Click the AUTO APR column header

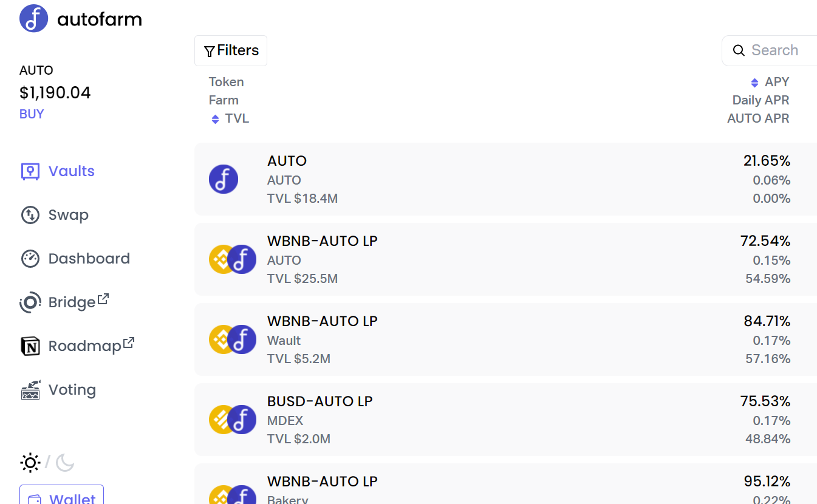[759, 118]
